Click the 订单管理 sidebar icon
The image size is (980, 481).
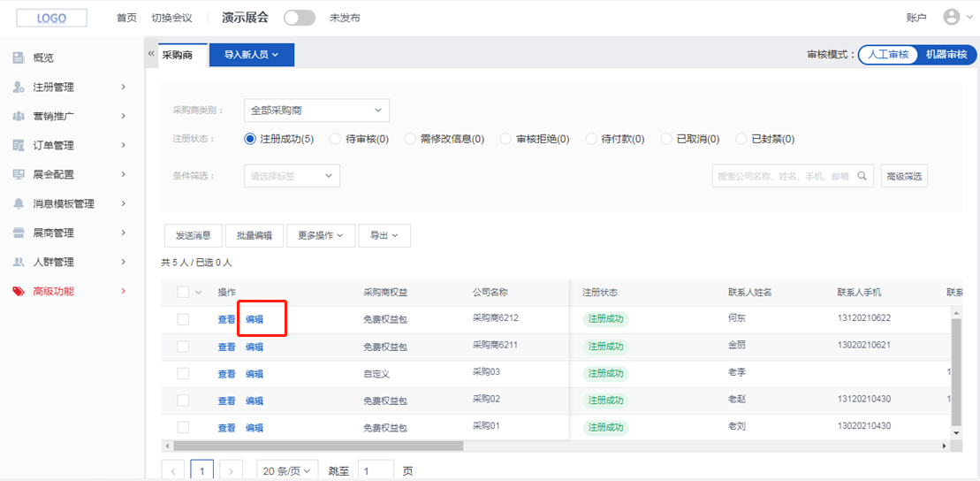pos(19,145)
